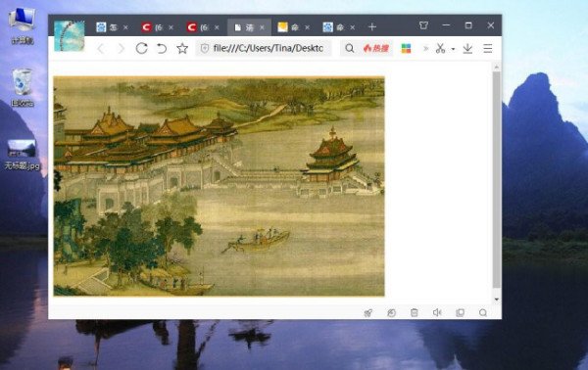
Task: Click the overlapping windows icon in status bar
Action: pyautogui.click(x=461, y=312)
